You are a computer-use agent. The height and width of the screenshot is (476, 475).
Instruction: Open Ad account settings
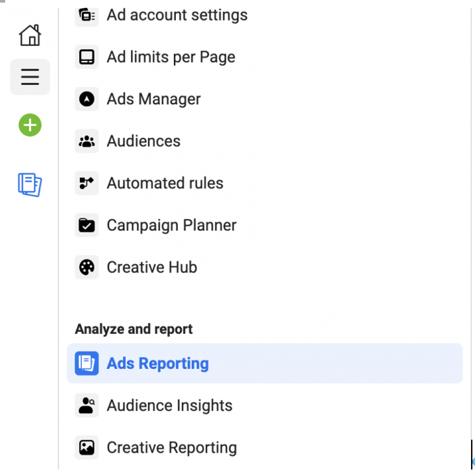tap(177, 15)
